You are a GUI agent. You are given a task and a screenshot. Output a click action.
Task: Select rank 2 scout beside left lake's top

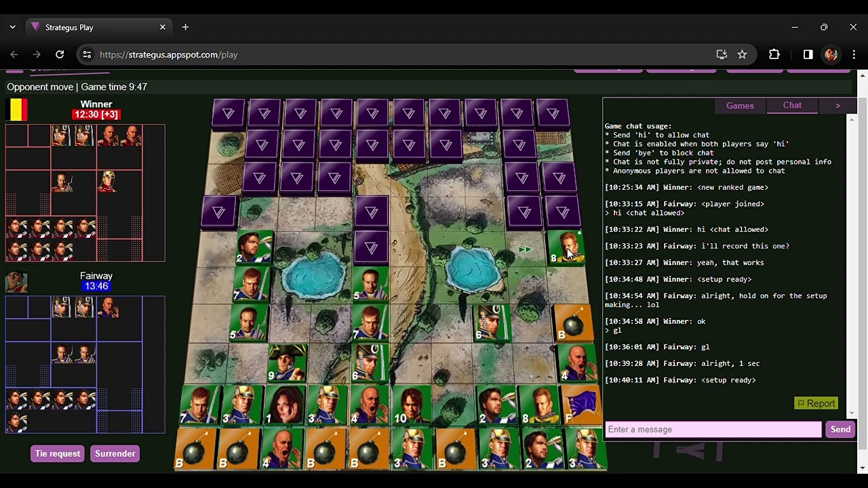click(x=254, y=247)
